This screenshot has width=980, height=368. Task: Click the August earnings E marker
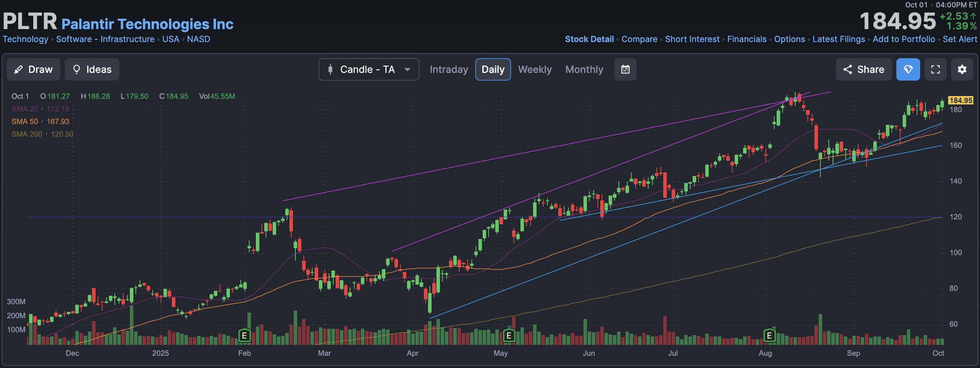tap(769, 335)
